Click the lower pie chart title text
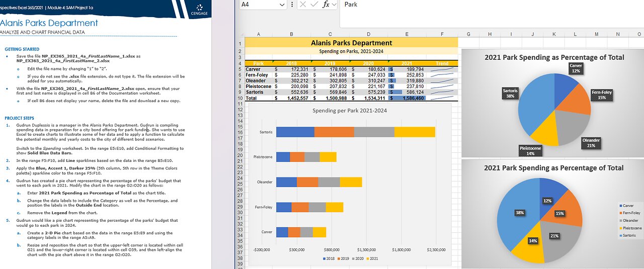The width and height of the screenshot is (644, 269). click(554, 168)
